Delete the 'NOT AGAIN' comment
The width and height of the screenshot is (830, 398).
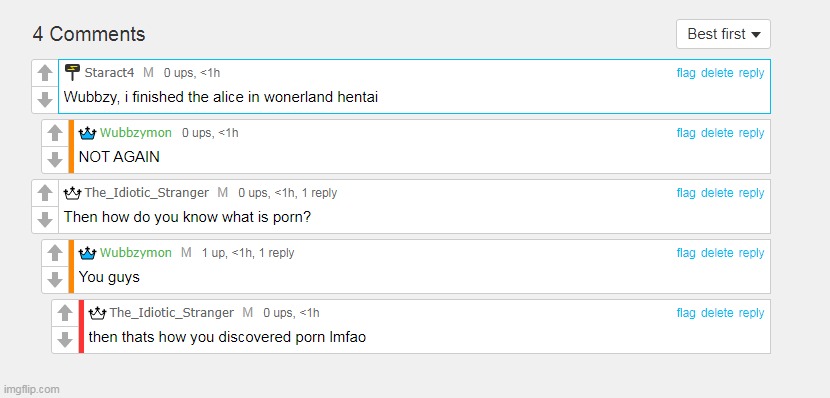tap(717, 132)
